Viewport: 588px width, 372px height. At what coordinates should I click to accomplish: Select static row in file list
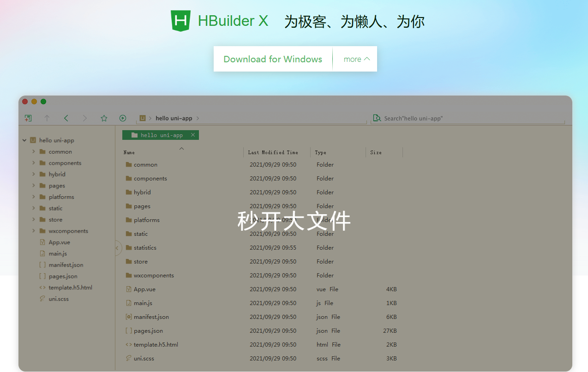[261, 234]
